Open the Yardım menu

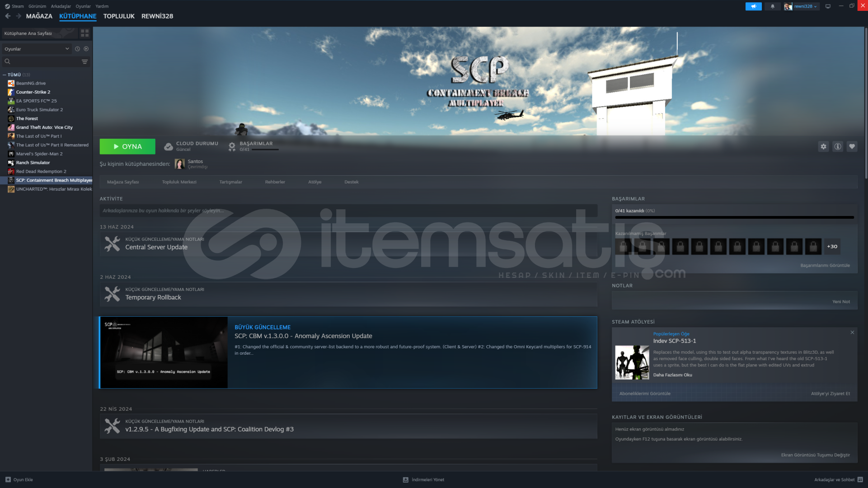102,6
